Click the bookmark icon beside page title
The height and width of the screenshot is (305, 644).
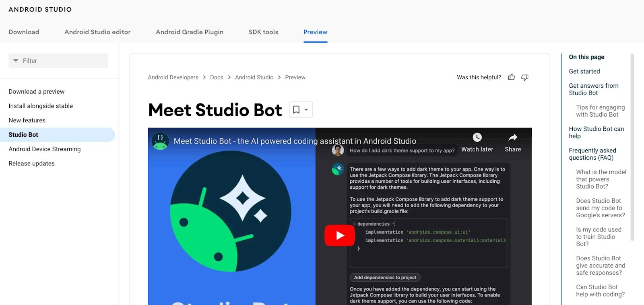tap(296, 110)
